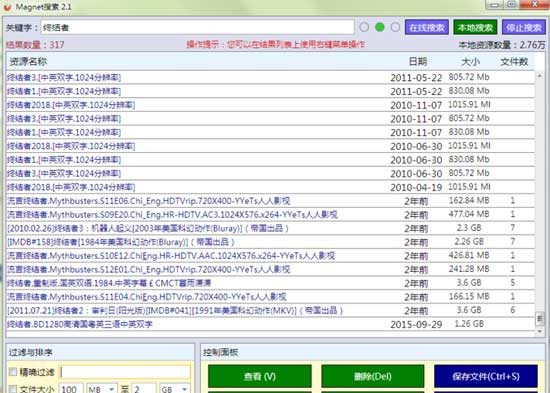This screenshot has height=393, width=550.
Task: Click the results list scrollbar thumb
Action: point(540,319)
